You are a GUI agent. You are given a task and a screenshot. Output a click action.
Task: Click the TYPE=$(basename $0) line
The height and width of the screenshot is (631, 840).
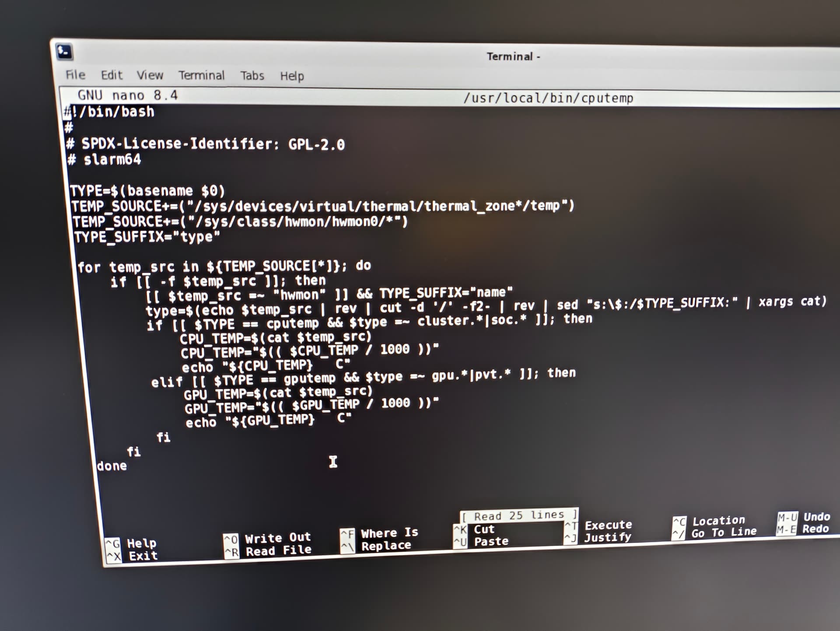(147, 191)
